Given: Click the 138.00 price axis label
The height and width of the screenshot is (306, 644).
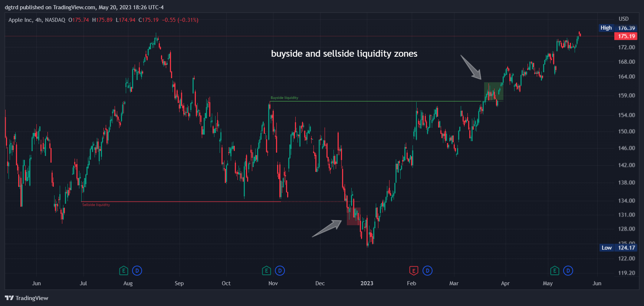Looking at the screenshot, I should (x=627, y=183).
